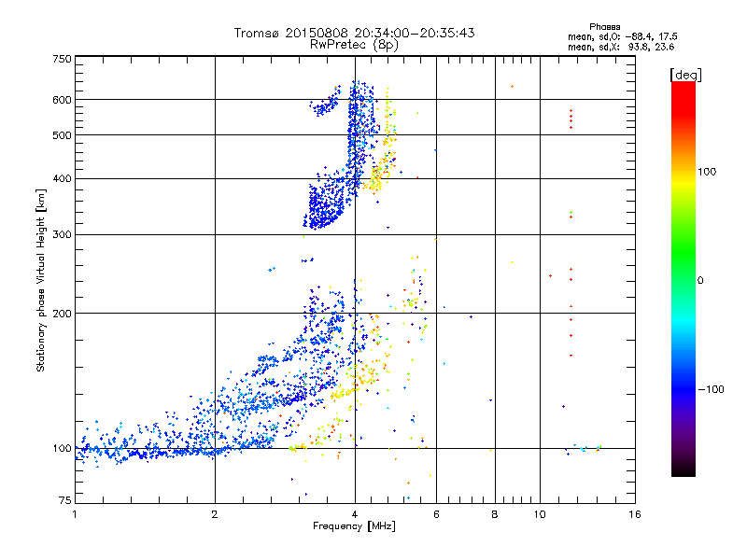
Task: Click the y-axis tick label 200
Action: click(62, 314)
